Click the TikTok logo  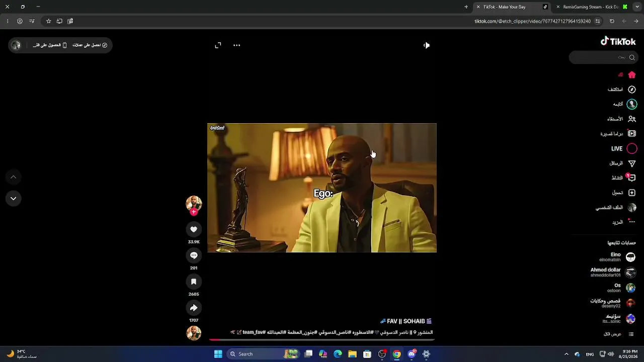[618, 41]
